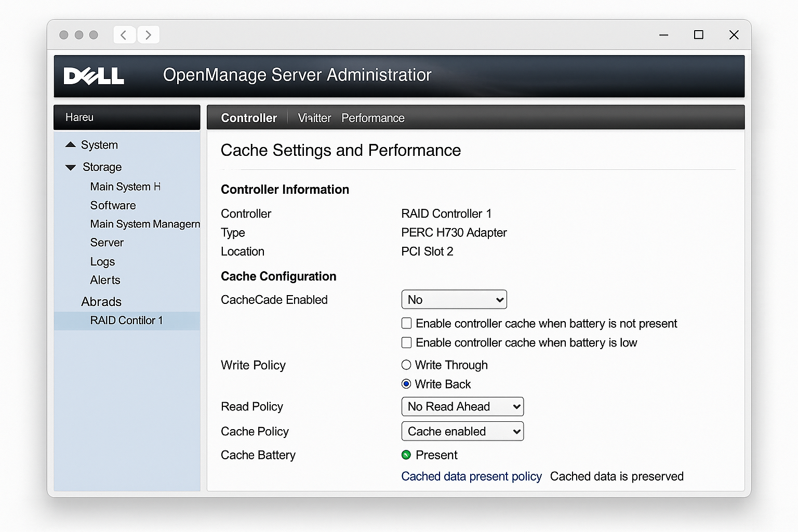Open the CacheCade Enabled dropdown
Screen dimensions: 798x532
(454, 299)
